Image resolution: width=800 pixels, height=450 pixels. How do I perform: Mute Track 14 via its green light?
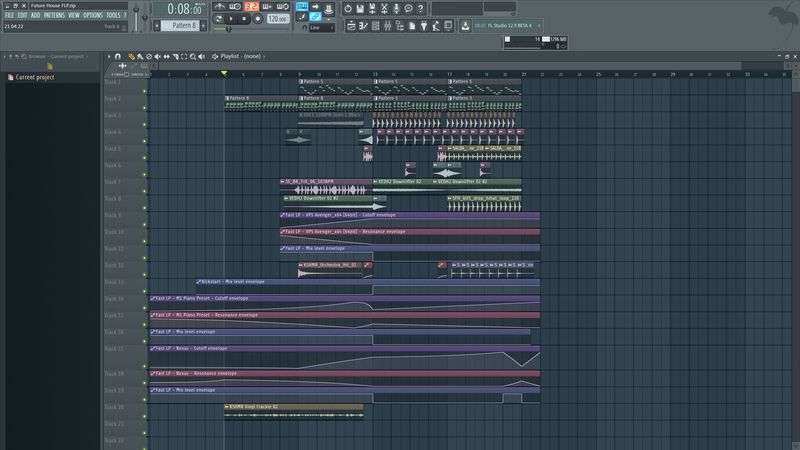click(x=144, y=308)
